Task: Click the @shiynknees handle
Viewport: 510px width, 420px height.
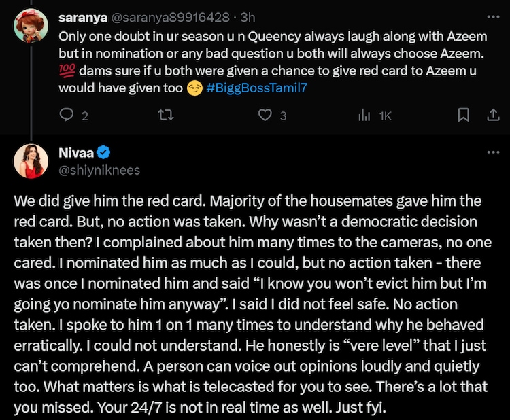Action: (99, 170)
